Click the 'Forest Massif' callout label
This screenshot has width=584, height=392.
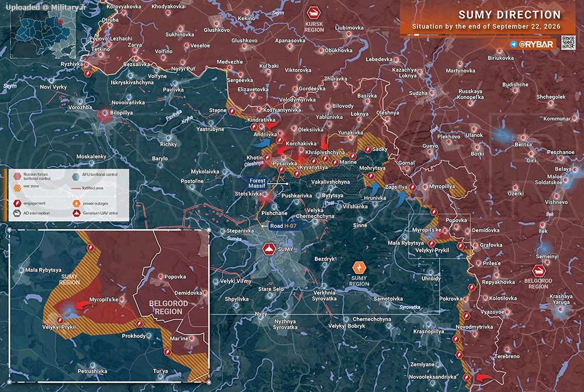(x=258, y=183)
